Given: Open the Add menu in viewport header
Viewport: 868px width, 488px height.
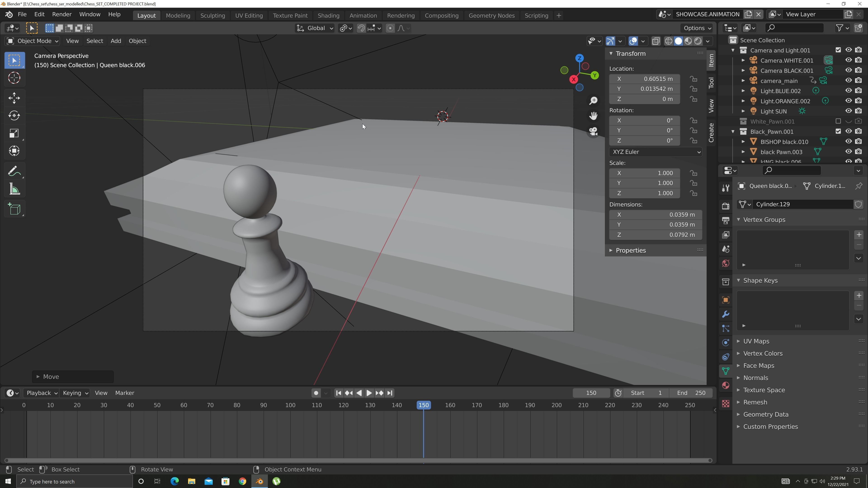Looking at the screenshot, I should (x=116, y=41).
